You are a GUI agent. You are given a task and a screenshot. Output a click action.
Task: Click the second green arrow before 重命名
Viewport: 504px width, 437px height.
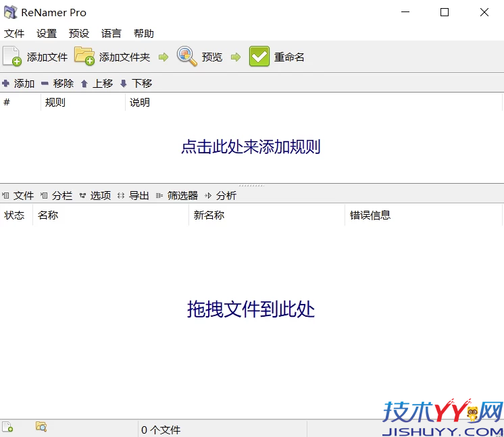coord(236,57)
